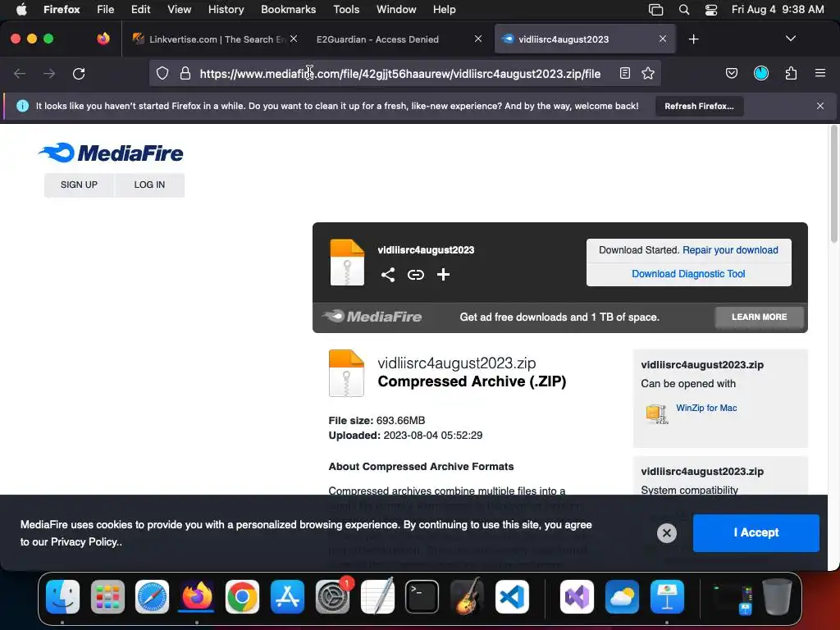Launch Safari from the dock
840x630 pixels.
152,596
